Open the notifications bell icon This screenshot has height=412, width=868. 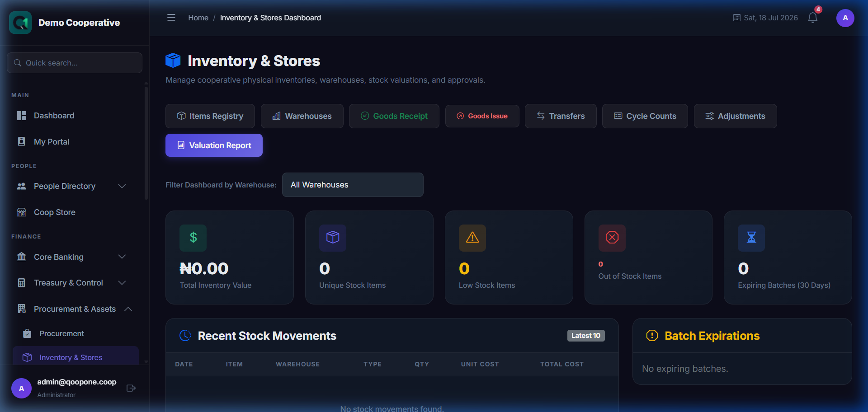click(x=812, y=18)
